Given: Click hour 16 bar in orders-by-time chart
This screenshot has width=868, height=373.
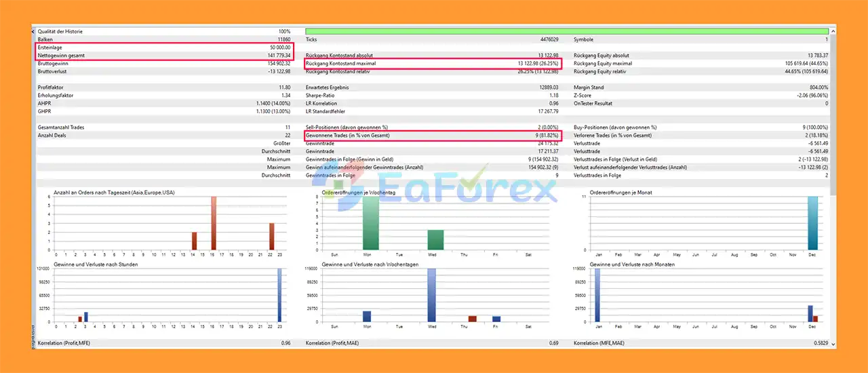Looking at the screenshot, I should [x=214, y=224].
